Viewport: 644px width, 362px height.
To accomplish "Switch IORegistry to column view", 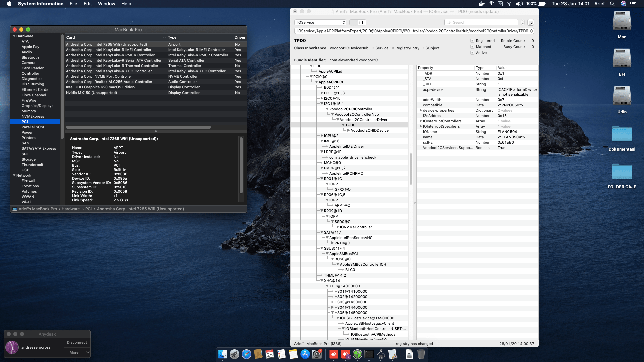I will coord(362,22).
